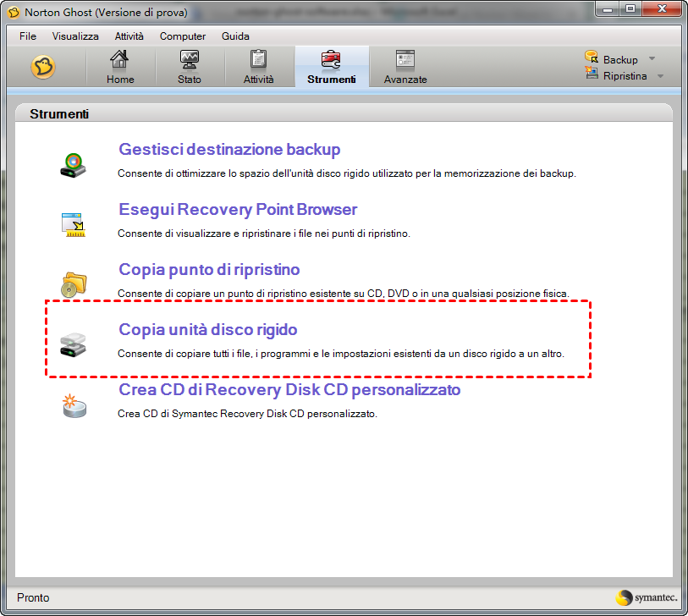Click the Copia unità disco rigido drive icon
688x616 pixels.
pos(74,345)
